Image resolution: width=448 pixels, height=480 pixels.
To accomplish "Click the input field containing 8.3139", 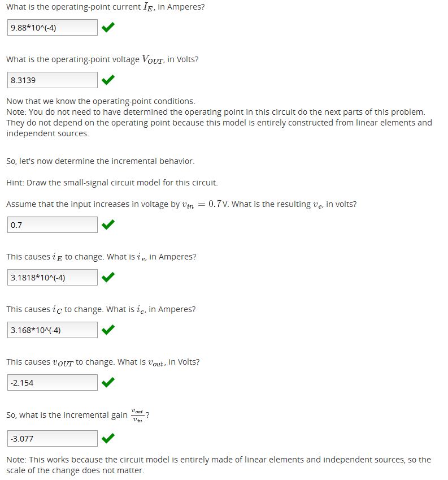I will (53, 80).
